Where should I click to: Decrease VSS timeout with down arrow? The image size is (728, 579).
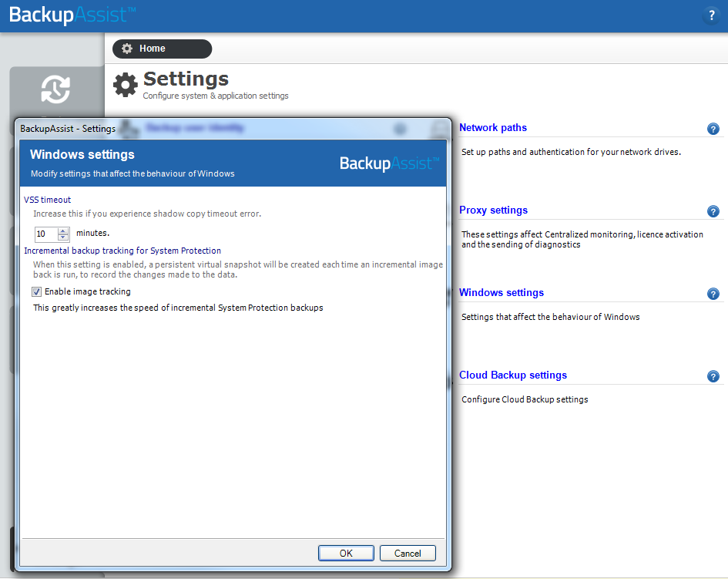[63, 237]
